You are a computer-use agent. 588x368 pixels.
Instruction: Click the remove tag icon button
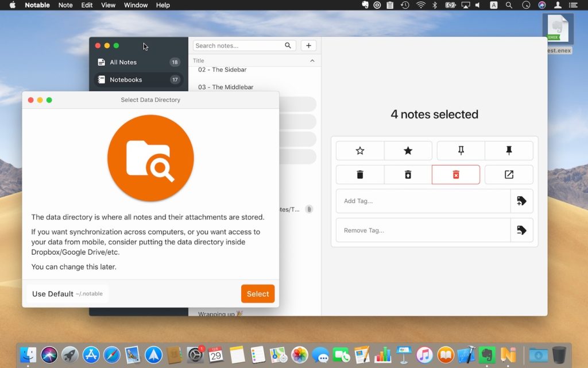(521, 230)
